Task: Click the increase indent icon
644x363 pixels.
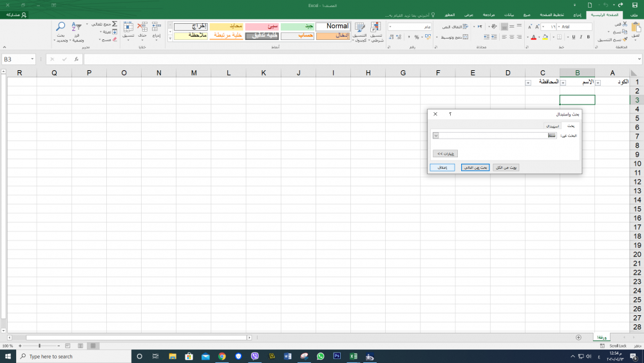Action: (x=487, y=37)
